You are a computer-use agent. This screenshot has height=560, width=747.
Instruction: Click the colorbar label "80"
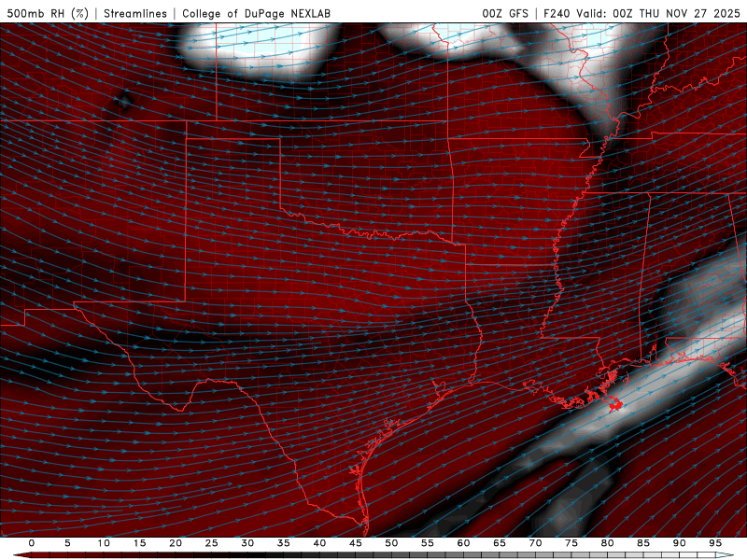click(607, 543)
